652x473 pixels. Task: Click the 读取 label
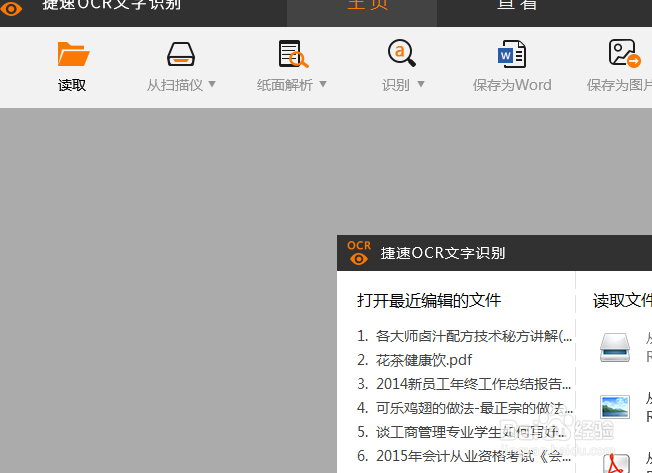click(72, 85)
